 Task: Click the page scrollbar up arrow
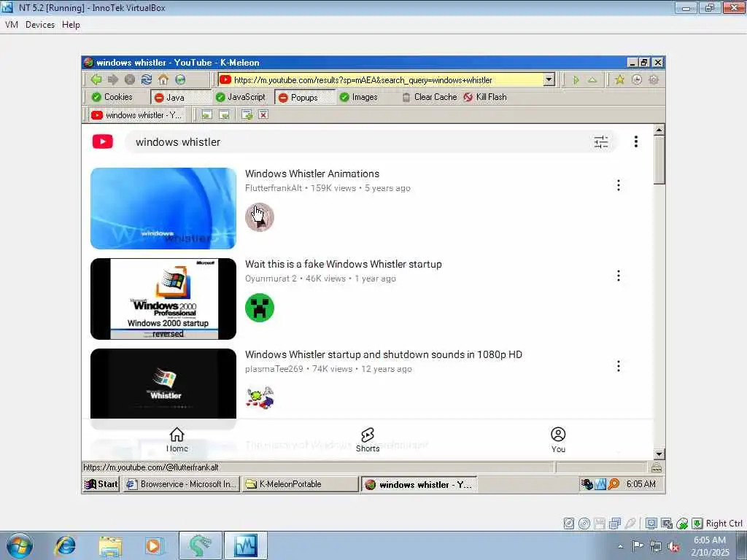(x=659, y=130)
